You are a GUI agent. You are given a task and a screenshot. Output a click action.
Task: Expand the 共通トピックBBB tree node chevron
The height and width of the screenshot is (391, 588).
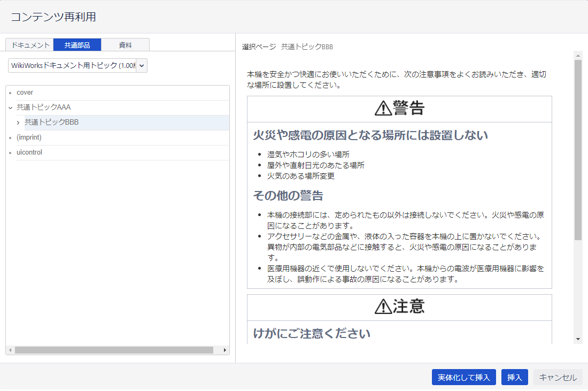(x=18, y=122)
